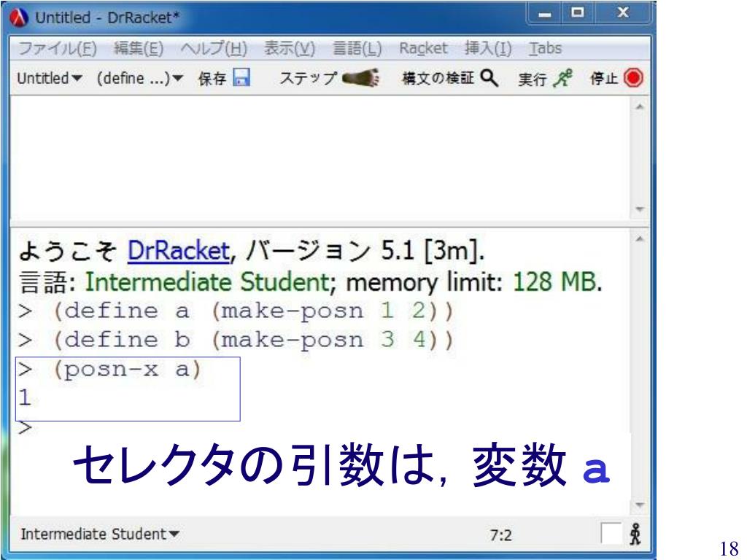Open the Intermediate Student language dropdown

click(100, 534)
